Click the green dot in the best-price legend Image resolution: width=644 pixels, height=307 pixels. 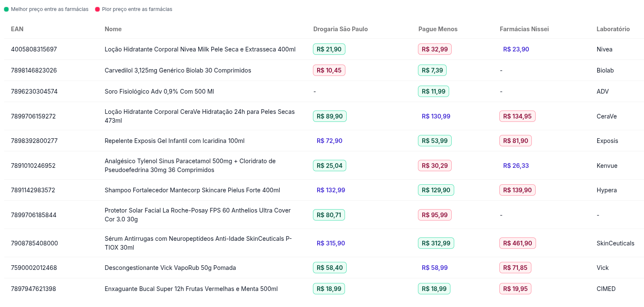(6, 9)
